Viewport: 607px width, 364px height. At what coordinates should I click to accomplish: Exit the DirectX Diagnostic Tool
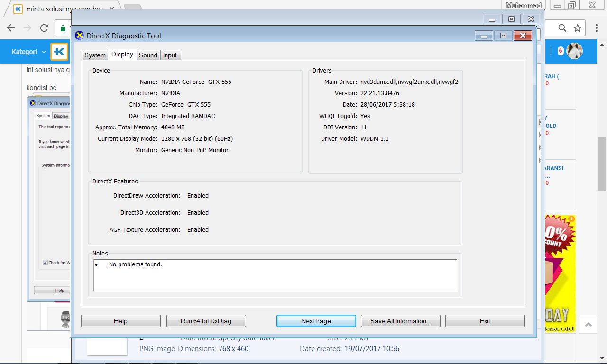485,321
